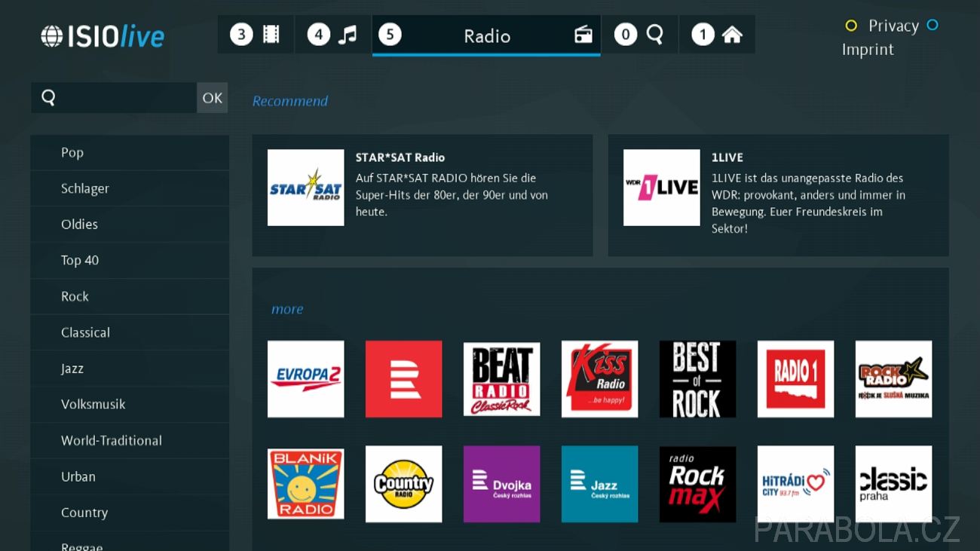Play Kiss Radio station

[599, 379]
